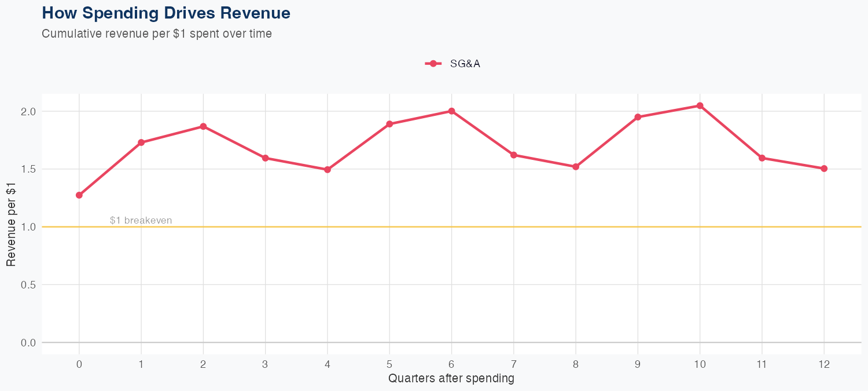The image size is (868, 391).
Task: Click the quarter 6 data point
Action: (x=451, y=111)
